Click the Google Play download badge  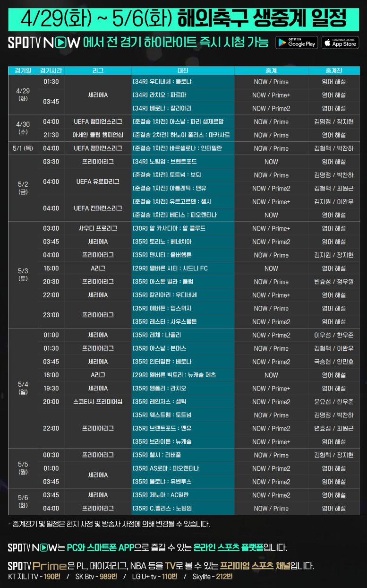pyautogui.click(x=296, y=43)
